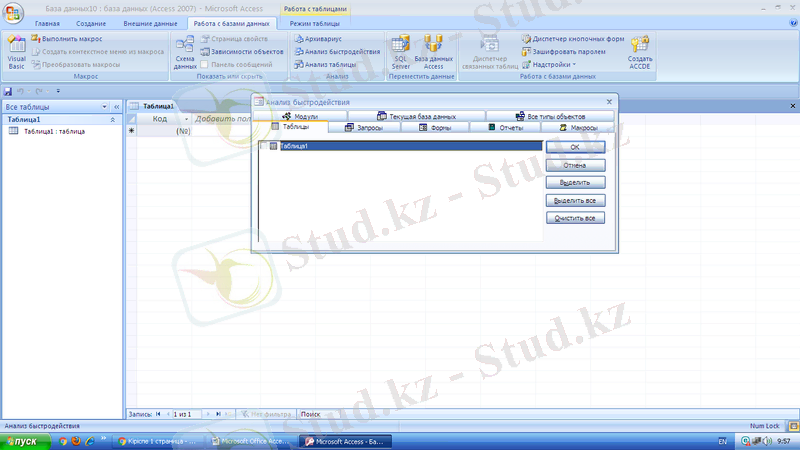
Task: Toggle Панель сообщений checkbox
Action: pyautogui.click(x=204, y=65)
